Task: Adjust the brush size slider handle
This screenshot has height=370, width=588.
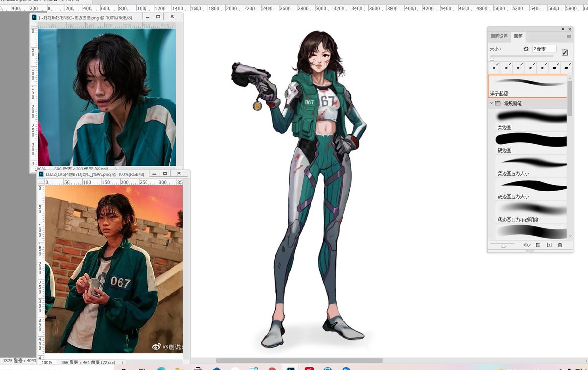Action: click(x=492, y=59)
